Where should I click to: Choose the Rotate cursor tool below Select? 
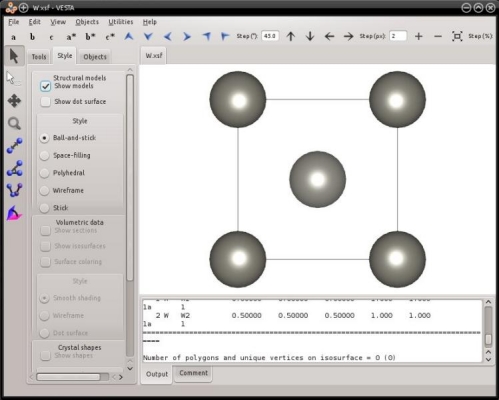coord(13,79)
